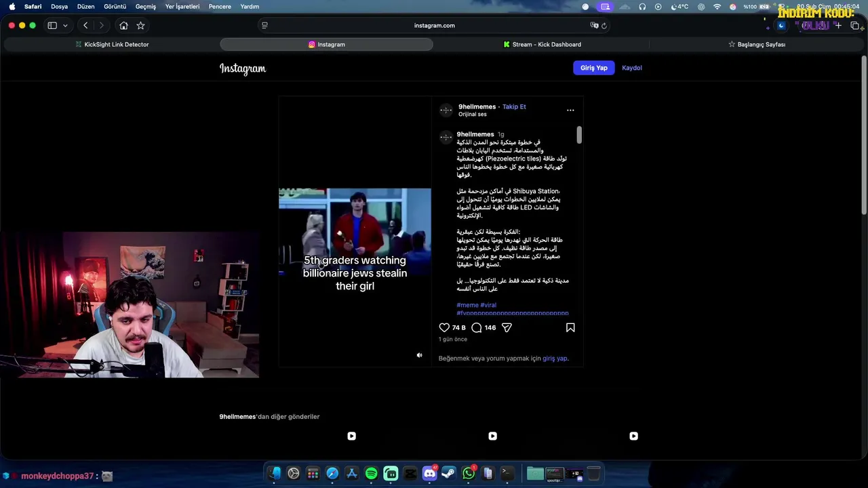Screen dimensions: 868x488
Task: Go back with Safari's back arrow
Action: [85, 25]
